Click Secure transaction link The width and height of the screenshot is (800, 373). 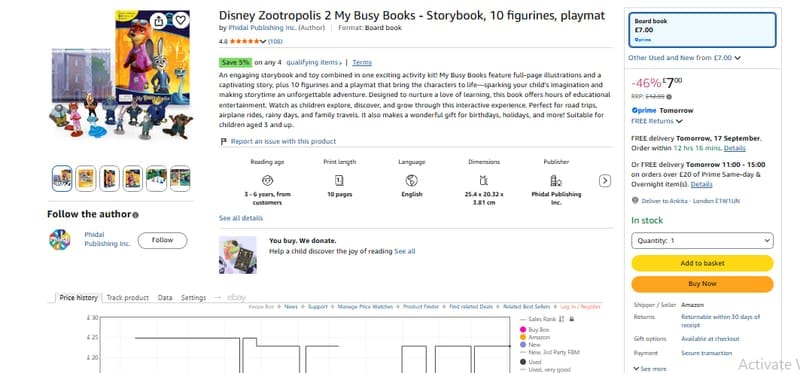[706, 353]
